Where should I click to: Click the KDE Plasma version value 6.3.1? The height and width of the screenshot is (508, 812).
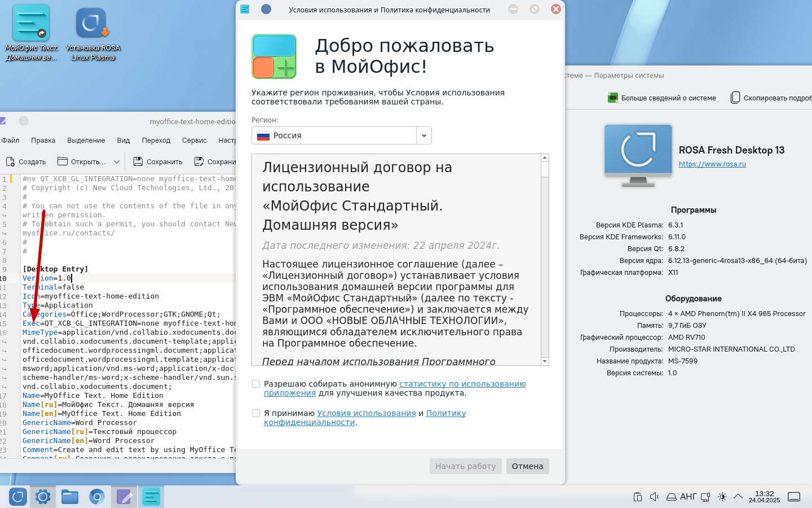point(676,225)
